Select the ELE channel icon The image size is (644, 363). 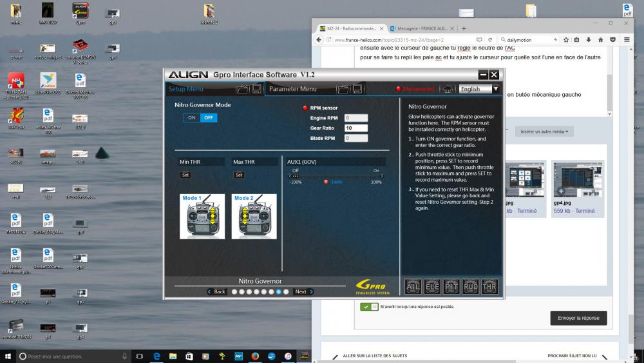(x=432, y=287)
